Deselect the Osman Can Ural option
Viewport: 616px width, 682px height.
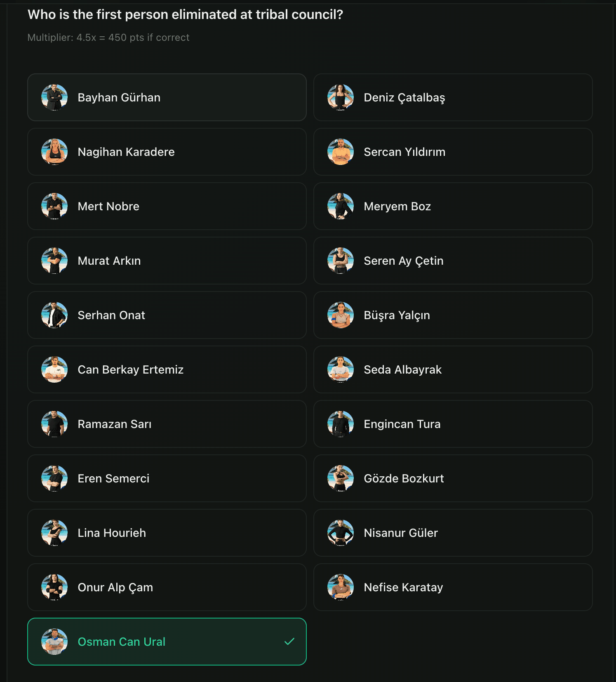pyautogui.click(x=167, y=642)
